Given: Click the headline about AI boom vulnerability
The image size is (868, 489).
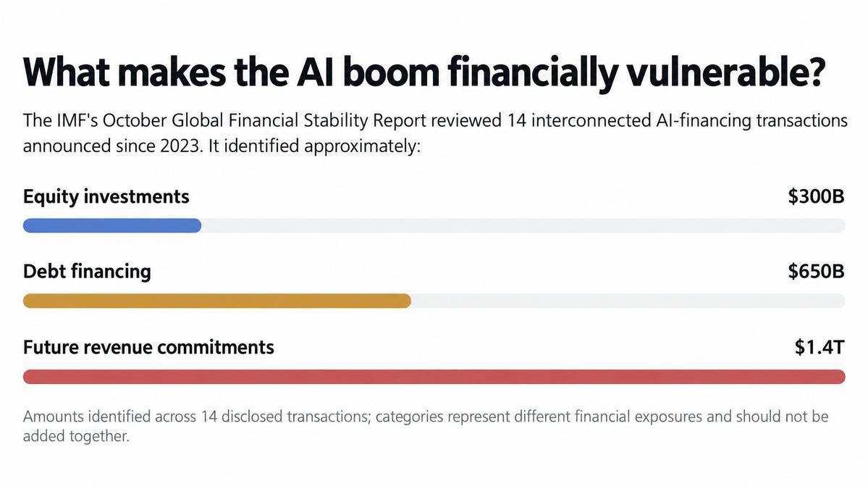Looking at the screenshot, I should pos(424,73).
